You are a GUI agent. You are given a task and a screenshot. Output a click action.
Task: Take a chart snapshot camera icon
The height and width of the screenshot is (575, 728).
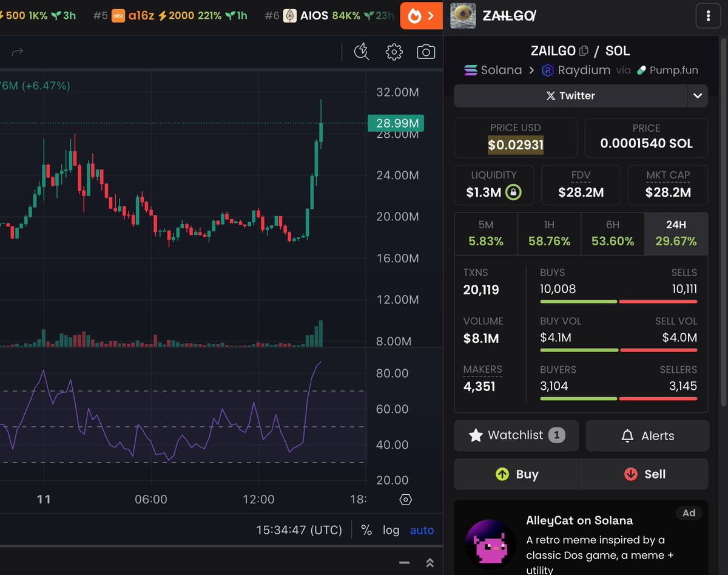[x=426, y=52]
